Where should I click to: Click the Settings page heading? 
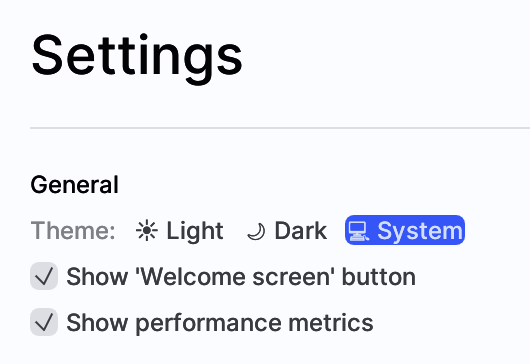click(x=137, y=56)
